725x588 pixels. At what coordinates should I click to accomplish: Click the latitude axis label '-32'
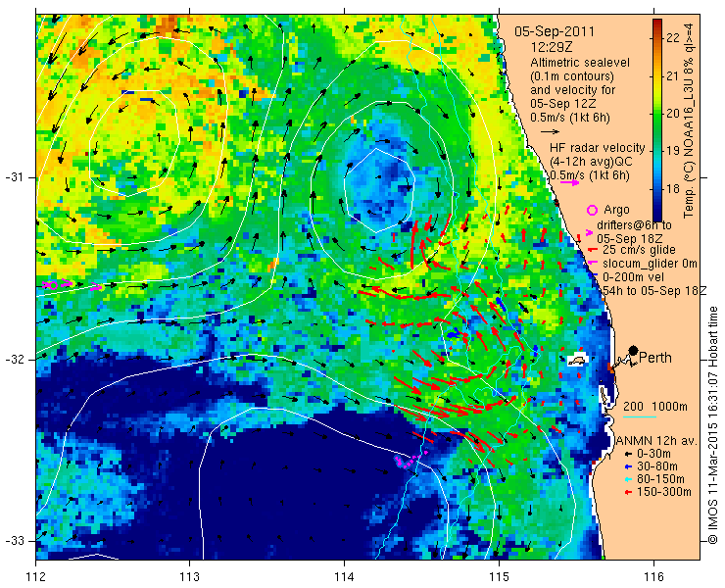click(x=14, y=359)
